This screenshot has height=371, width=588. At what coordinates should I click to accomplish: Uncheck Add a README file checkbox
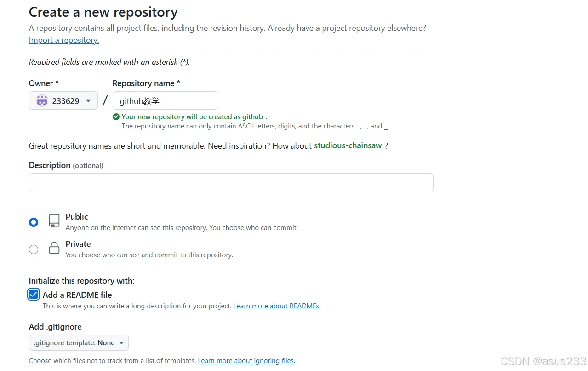point(34,295)
